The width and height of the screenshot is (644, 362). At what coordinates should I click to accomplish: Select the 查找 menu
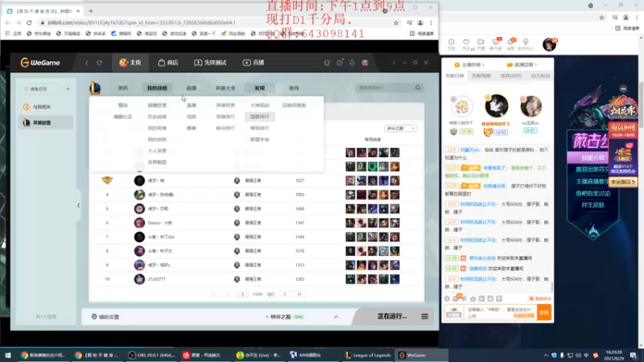(294, 88)
